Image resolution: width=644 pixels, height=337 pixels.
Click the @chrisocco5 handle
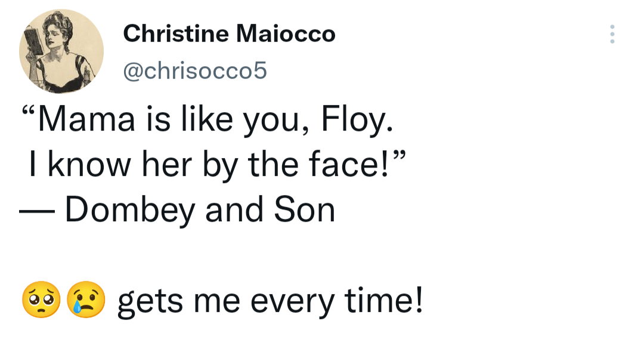tap(194, 72)
